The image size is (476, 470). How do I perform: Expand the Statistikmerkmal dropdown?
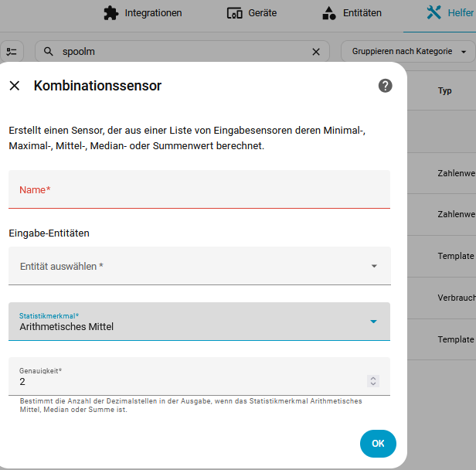click(199, 322)
